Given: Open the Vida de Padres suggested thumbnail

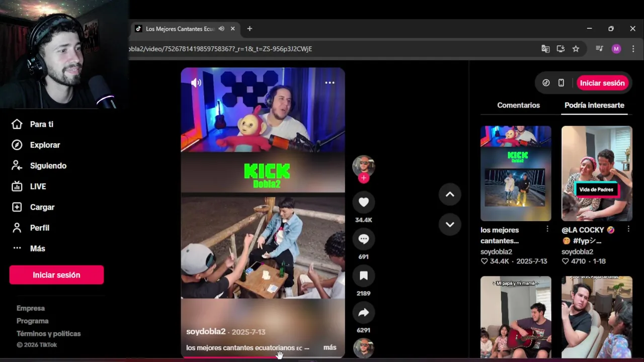Looking at the screenshot, I should pos(597,173).
